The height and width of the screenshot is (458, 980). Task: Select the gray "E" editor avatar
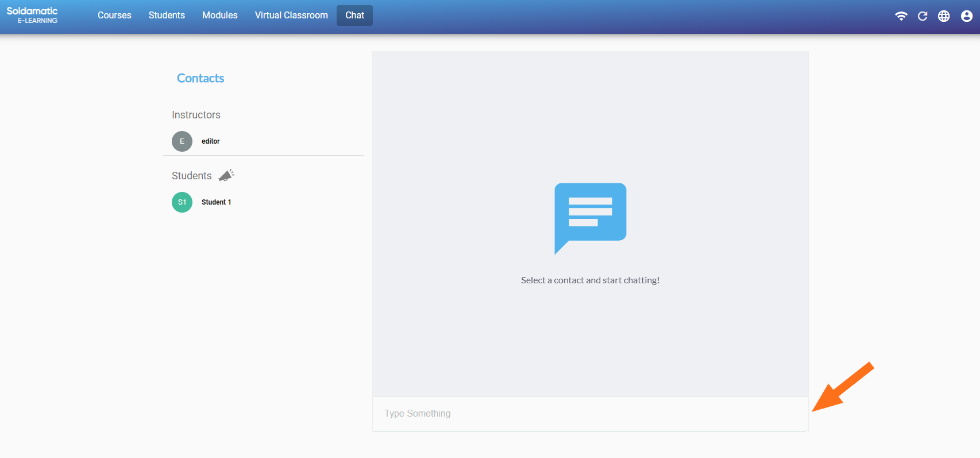pos(182,141)
